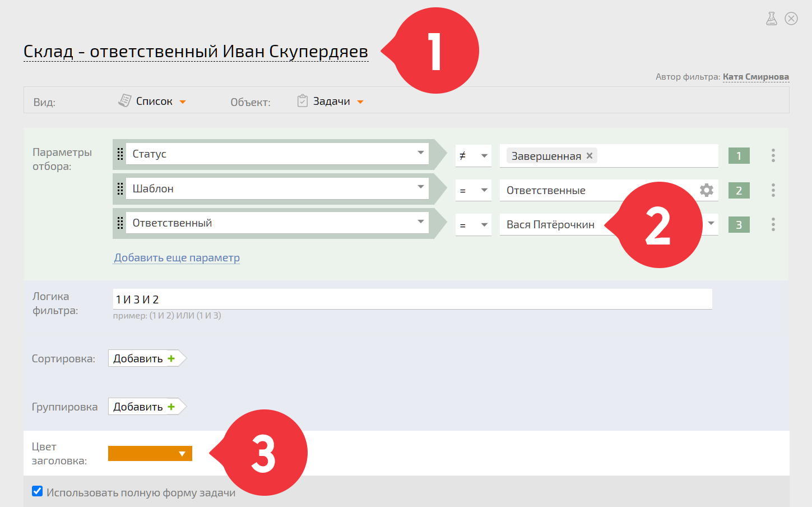Image resolution: width=812 pixels, height=507 pixels.
Task: Open three-dot menu for parameter 1
Action: coord(773,155)
